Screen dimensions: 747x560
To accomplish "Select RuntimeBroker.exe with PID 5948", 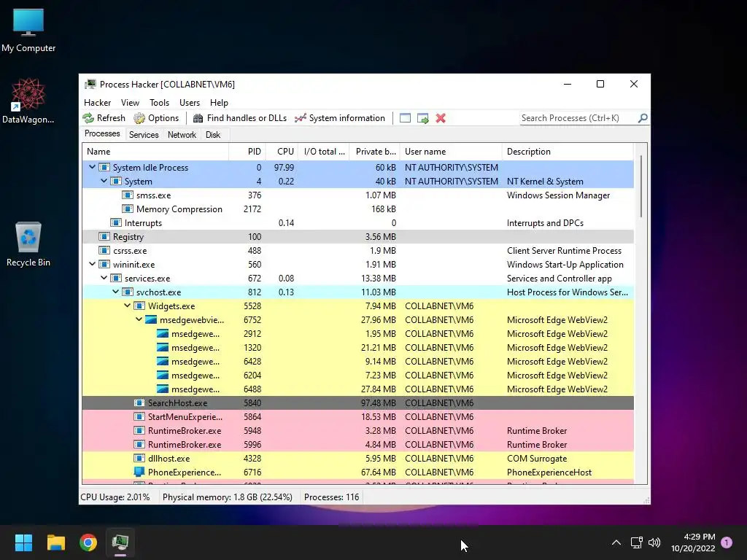I will click(358, 430).
